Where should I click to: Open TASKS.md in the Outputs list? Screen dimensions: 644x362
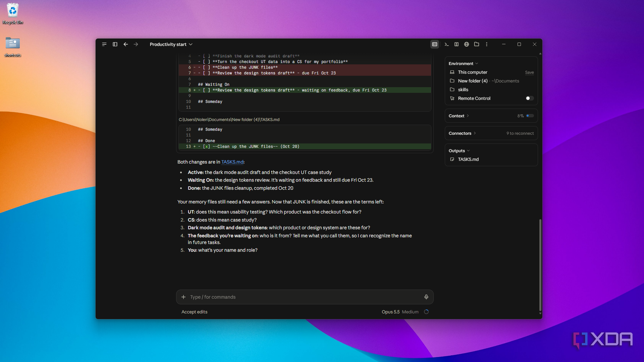tap(468, 159)
